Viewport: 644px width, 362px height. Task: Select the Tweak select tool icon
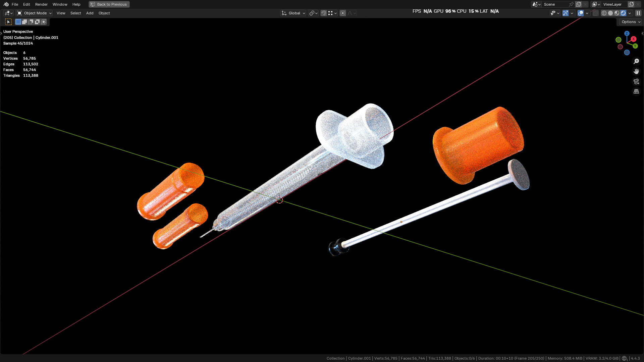(9, 22)
